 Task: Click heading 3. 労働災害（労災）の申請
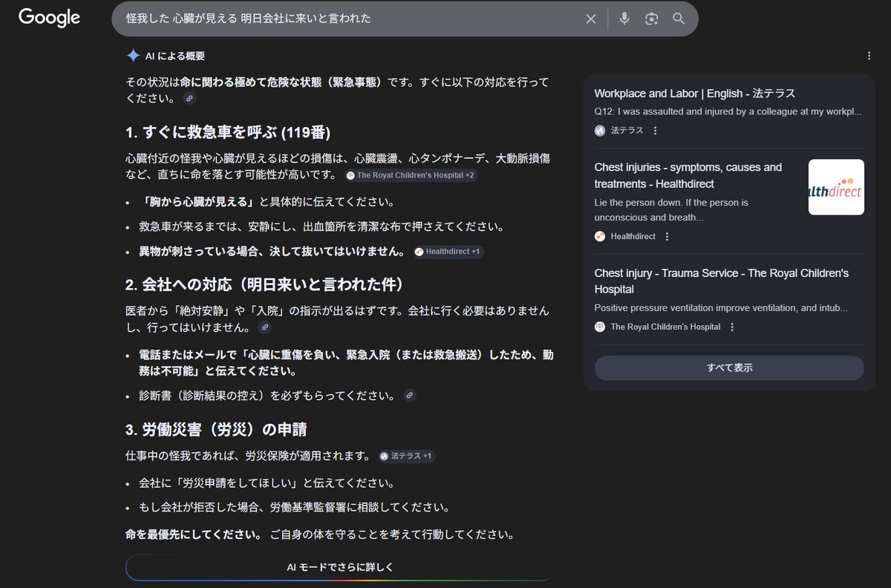(216, 430)
